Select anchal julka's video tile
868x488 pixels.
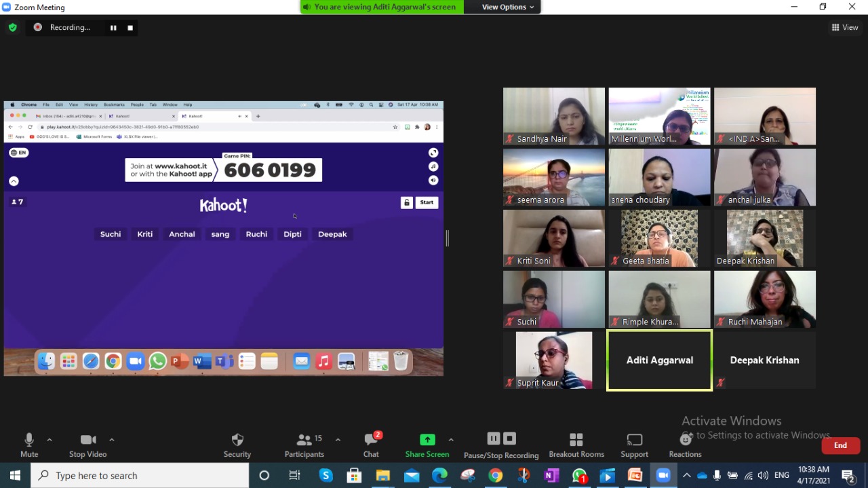coord(765,177)
